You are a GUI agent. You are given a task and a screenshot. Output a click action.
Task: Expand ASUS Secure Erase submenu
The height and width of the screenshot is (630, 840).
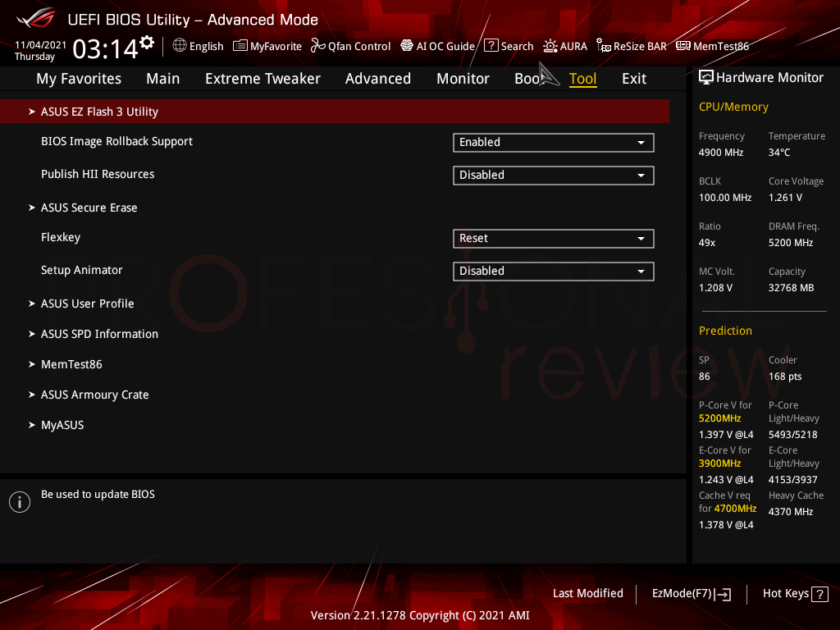pos(89,208)
